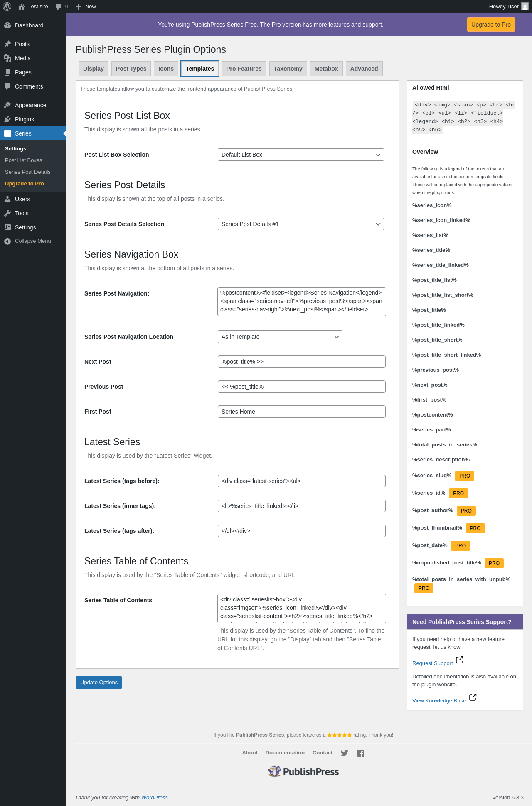This screenshot has height=806, width=532.
Task: Click the %post_title_linked% token text
Action: click(438, 325)
